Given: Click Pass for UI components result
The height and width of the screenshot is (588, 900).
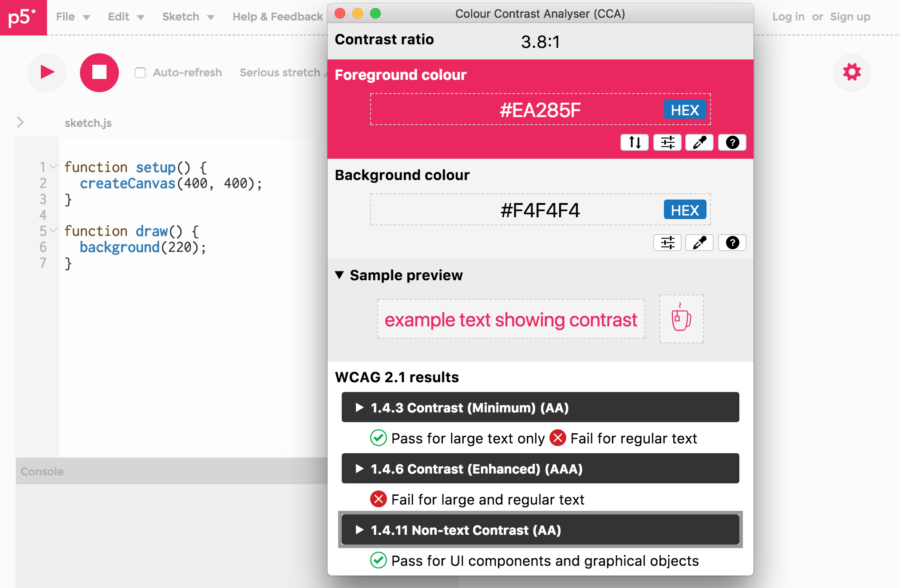Looking at the screenshot, I should (545, 561).
